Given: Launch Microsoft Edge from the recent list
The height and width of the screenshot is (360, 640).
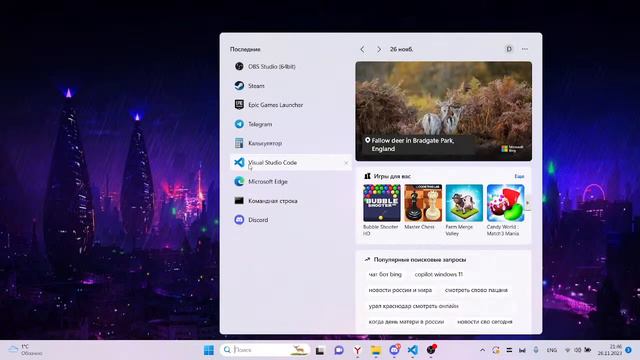Looking at the screenshot, I should click(291, 182).
